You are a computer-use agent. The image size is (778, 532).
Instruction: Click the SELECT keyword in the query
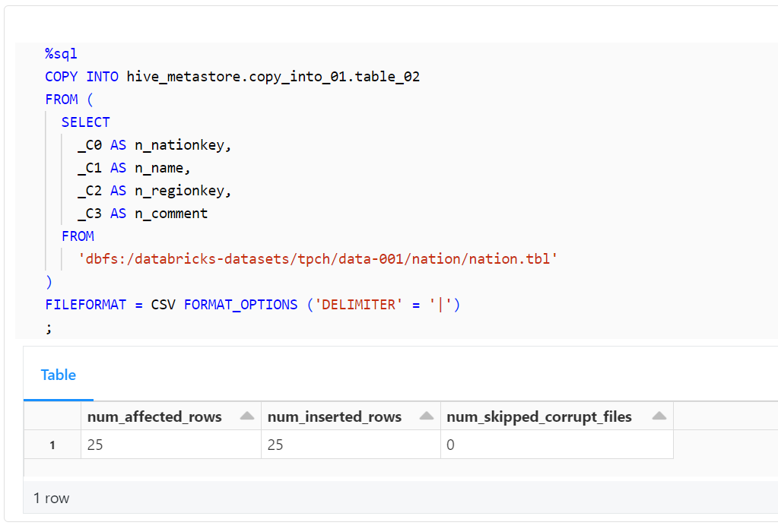(x=85, y=122)
